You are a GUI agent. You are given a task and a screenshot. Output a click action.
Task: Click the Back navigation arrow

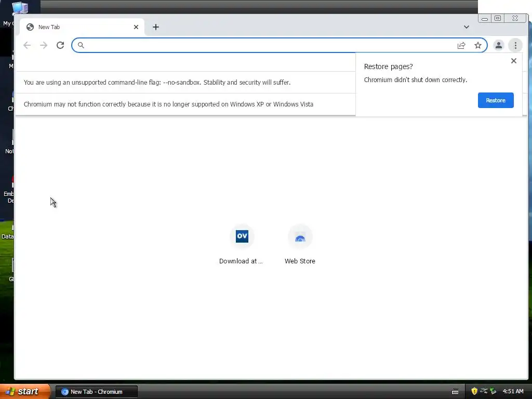pyautogui.click(x=27, y=45)
